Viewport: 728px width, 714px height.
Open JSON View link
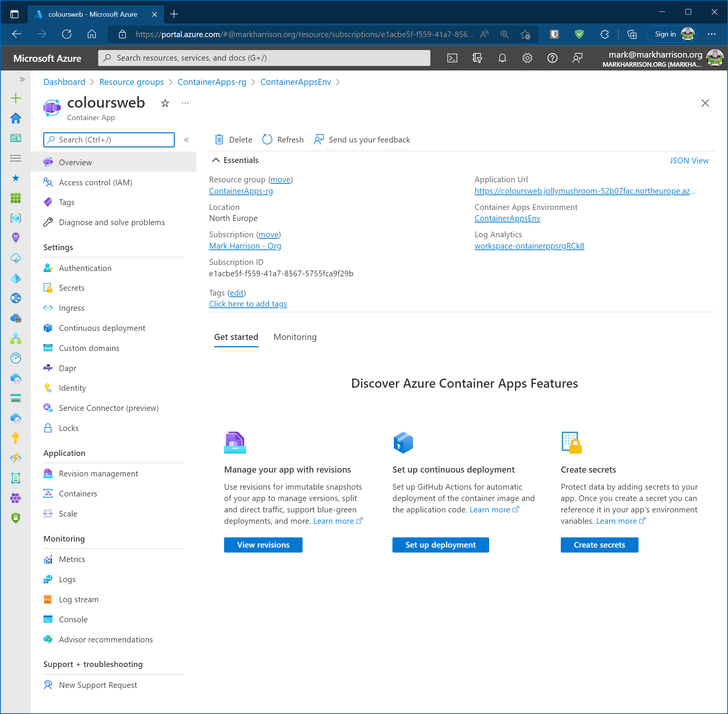click(689, 160)
